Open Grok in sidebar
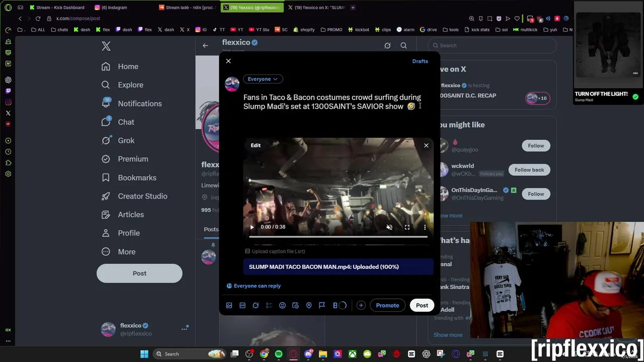Image resolution: width=644 pixels, height=362 pixels. [x=118, y=141]
